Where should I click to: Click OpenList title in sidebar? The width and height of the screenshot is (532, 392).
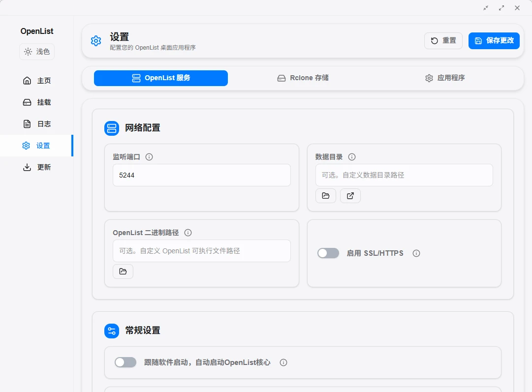pyautogui.click(x=36, y=31)
